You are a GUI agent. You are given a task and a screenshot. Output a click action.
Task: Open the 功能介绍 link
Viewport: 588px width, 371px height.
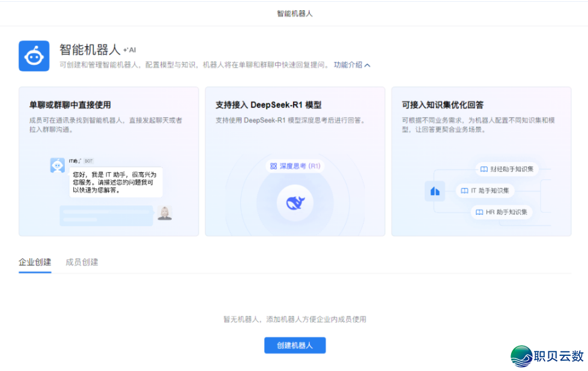(x=347, y=64)
